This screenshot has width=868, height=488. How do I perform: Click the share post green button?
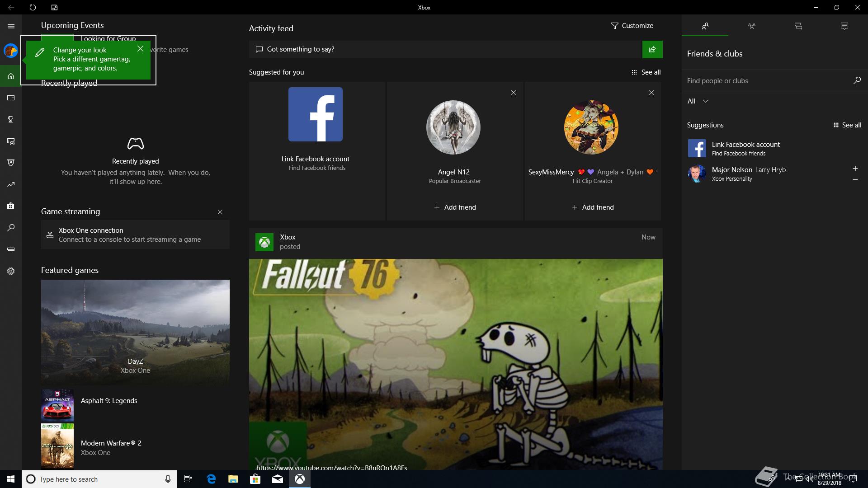(x=652, y=49)
